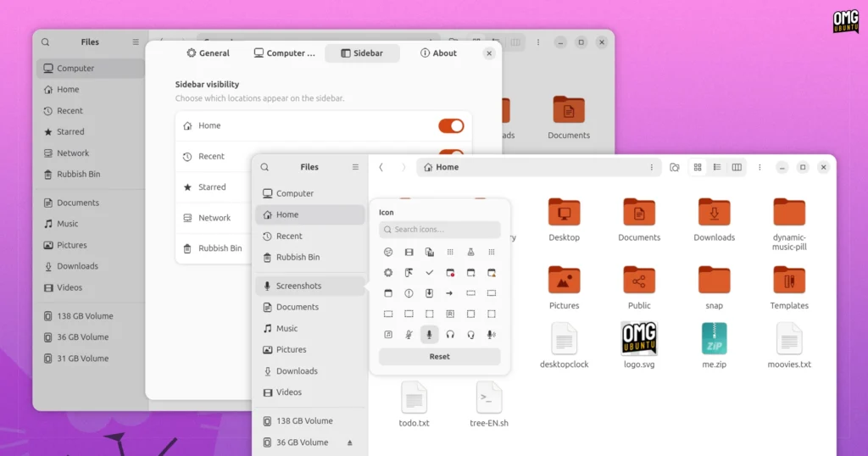Select the snap folder
Image resolution: width=868 pixels, height=456 pixels.
pos(714,288)
